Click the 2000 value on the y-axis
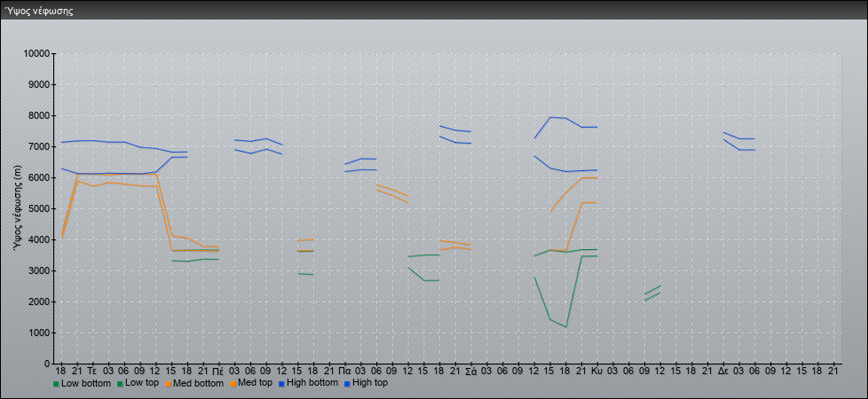 pyautogui.click(x=39, y=301)
